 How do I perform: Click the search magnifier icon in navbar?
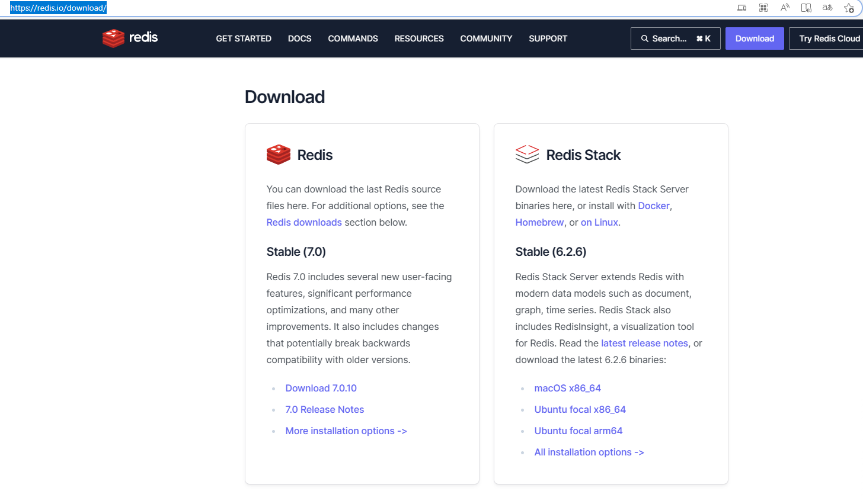click(x=645, y=38)
